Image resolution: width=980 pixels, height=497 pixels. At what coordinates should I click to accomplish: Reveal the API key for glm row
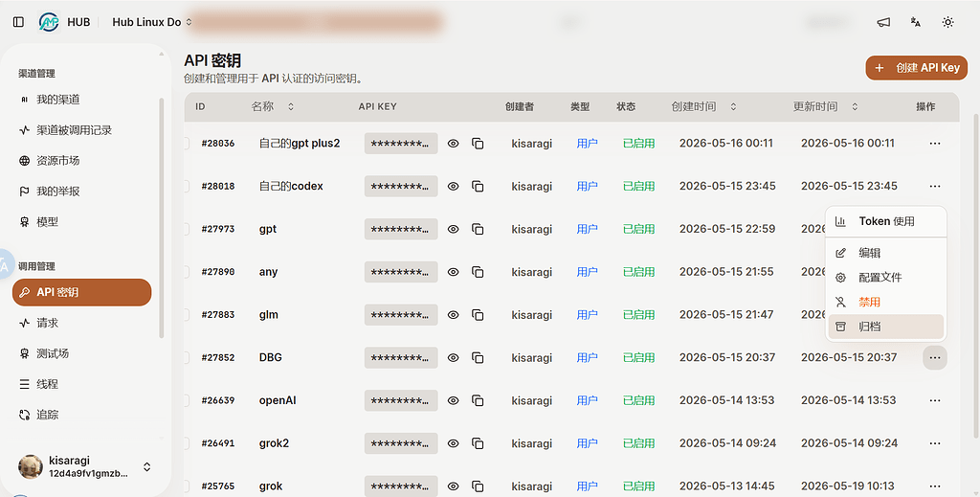453,314
